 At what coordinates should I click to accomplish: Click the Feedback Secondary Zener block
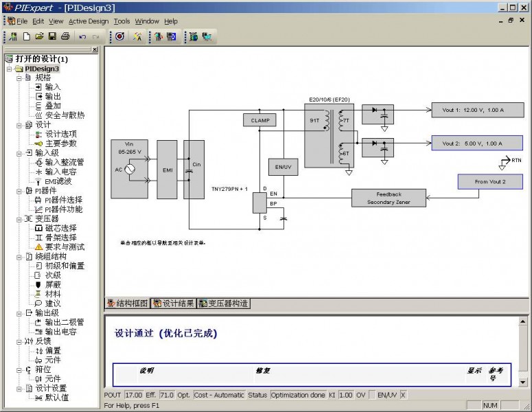pyautogui.click(x=389, y=198)
